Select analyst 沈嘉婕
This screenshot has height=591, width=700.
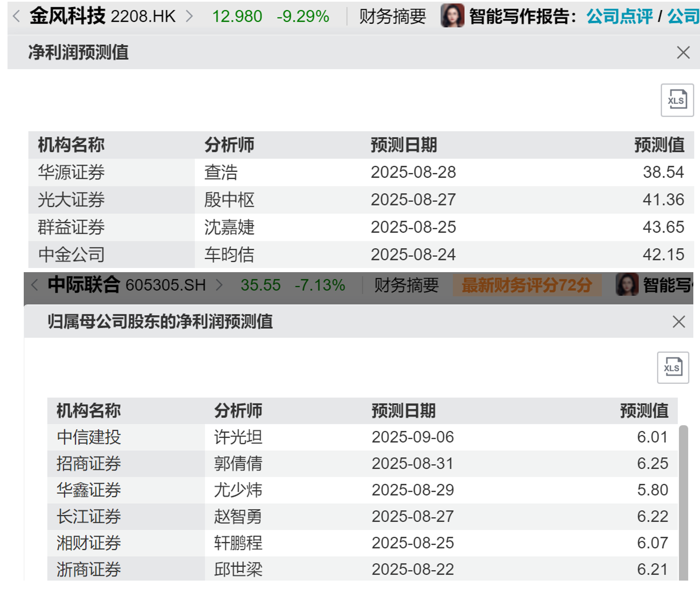[x=229, y=227]
